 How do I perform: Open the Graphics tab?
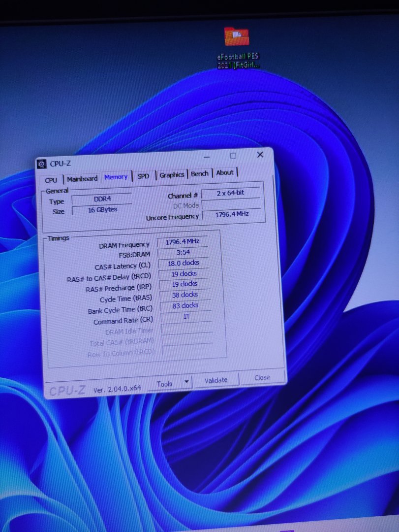click(x=172, y=175)
